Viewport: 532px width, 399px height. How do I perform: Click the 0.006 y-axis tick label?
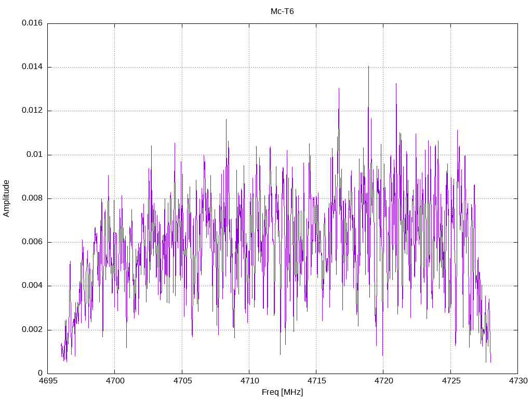tap(32, 242)
